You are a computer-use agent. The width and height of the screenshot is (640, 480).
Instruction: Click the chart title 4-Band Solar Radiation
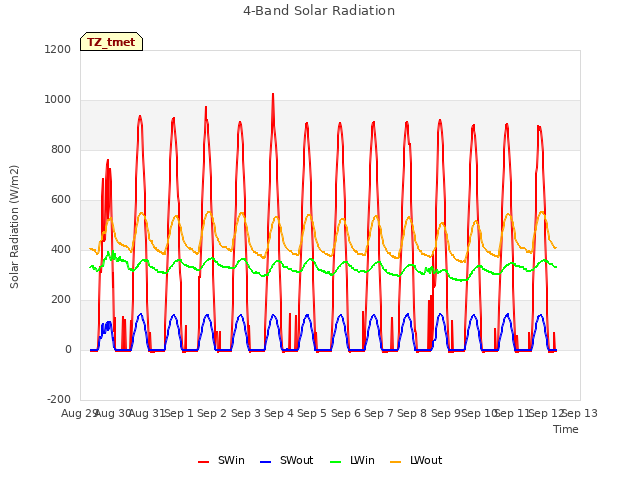[x=319, y=11]
